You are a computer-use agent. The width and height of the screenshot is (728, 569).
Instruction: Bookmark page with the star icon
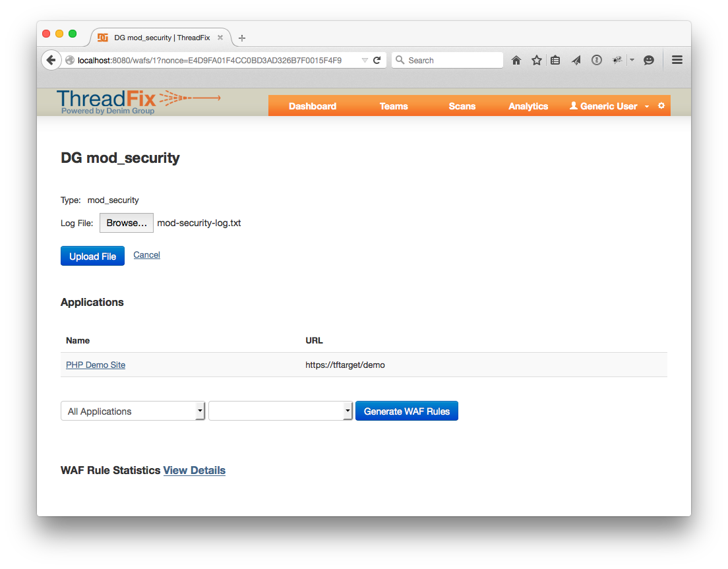click(537, 61)
